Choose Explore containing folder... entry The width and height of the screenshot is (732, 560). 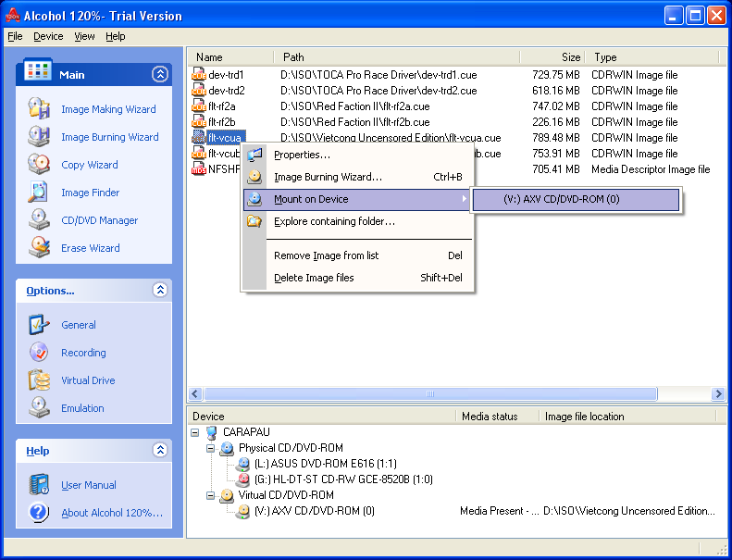(x=357, y=221)
